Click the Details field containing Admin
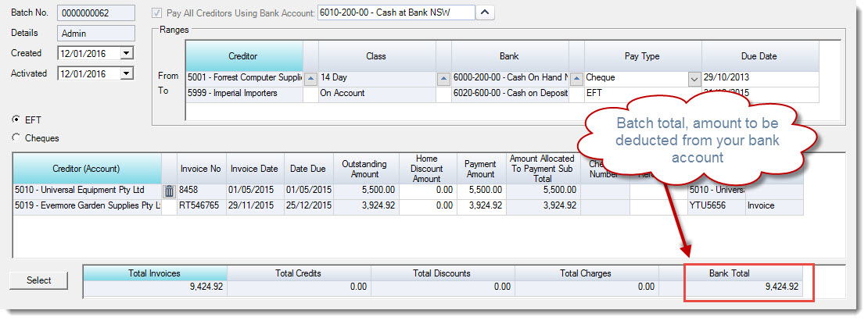Viewport: 868px width, 321px height. pyautogui.click(x=95, y=33)
